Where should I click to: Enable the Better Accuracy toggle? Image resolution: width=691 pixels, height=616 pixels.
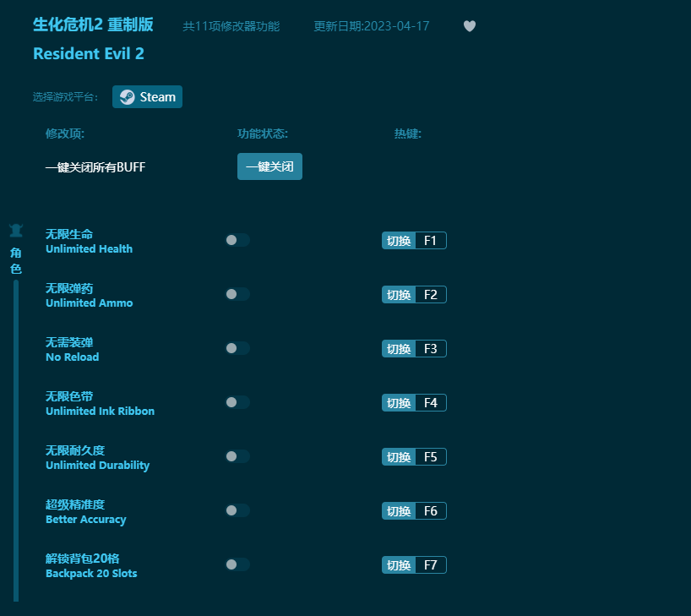click(237, 510)
